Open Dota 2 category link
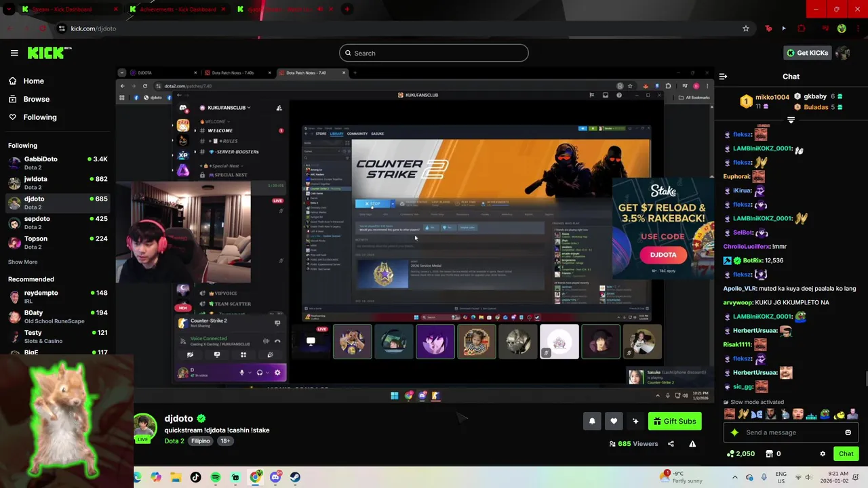 pos(174,441)
